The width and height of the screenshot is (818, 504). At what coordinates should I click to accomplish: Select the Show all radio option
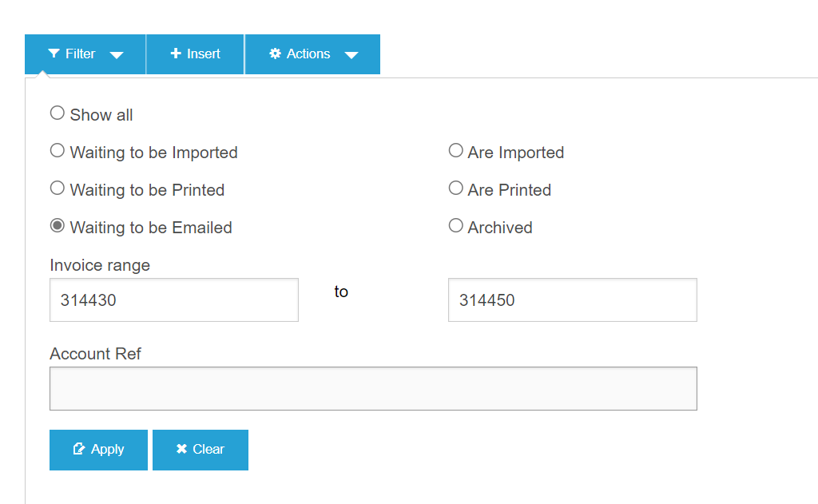[x=58, y=113]
